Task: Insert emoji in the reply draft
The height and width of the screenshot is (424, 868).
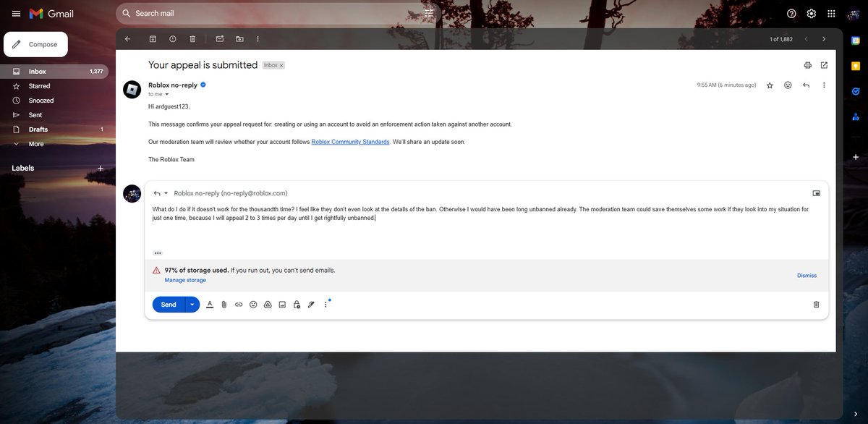Action: (x=253, y=305)
